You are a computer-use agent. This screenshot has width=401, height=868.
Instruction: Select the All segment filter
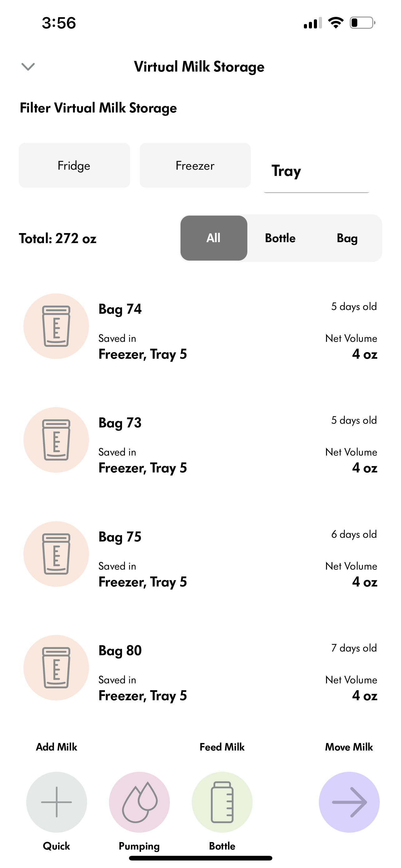click(x=214, y=238)
